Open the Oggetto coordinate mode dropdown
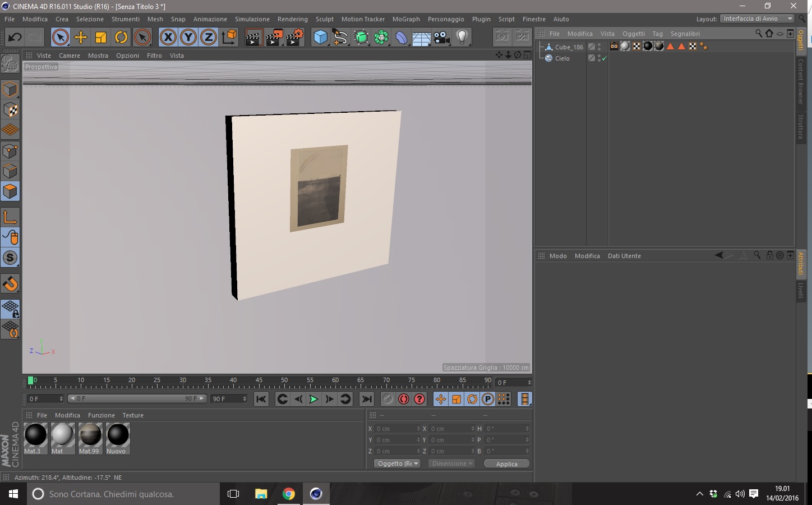 (x=397, y=463)
